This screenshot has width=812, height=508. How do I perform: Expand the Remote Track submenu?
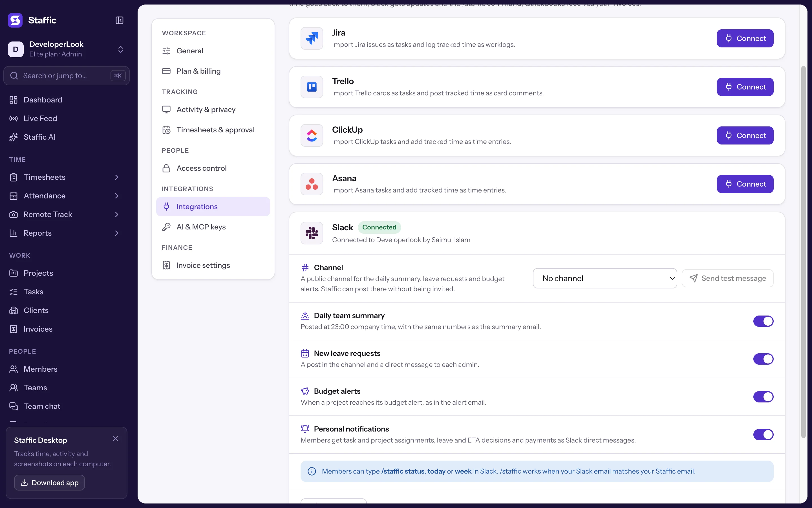coord(116,214)
